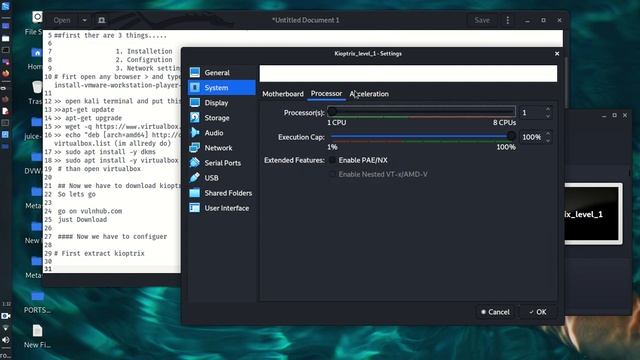Open the USB settings icon
640x360 pixels.
pyautogui.click(x=195, y=178)
